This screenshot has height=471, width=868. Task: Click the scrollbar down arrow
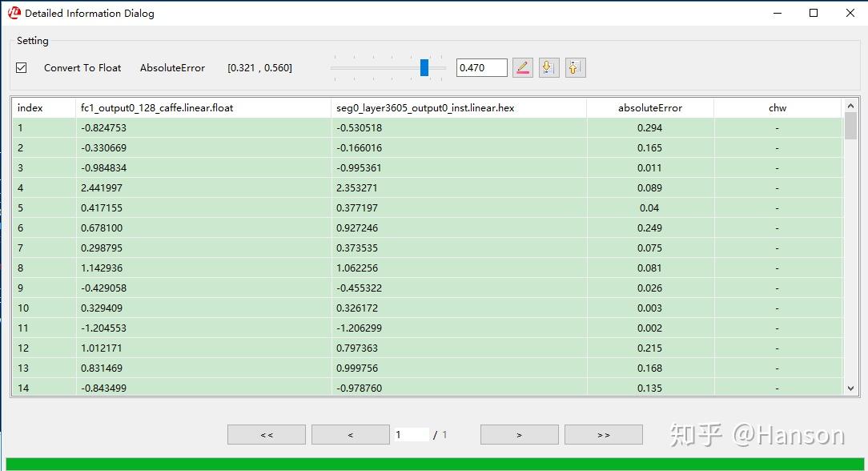[850, 388]
